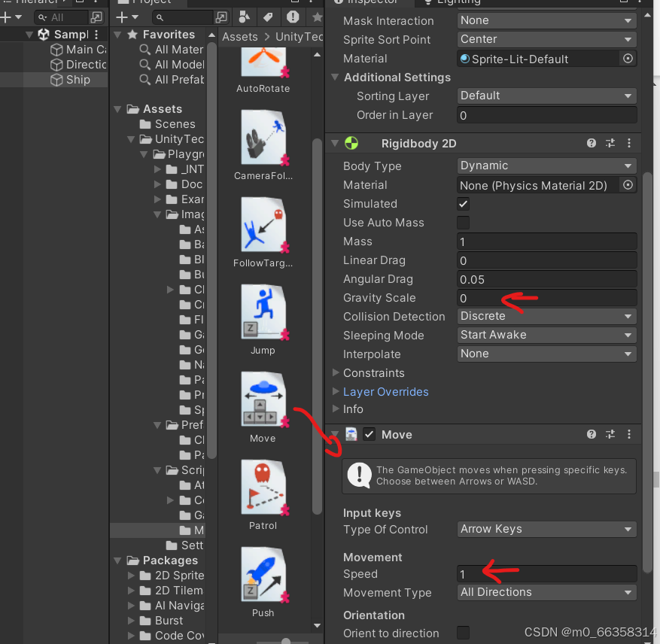Screen dimensions: 660x644
Task: Collapse the Rigidbody 2D component
Action: [x=335, y=143]
